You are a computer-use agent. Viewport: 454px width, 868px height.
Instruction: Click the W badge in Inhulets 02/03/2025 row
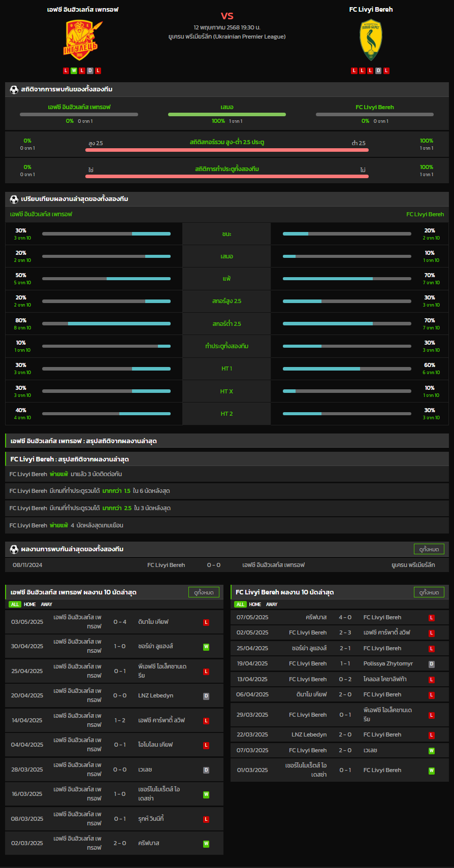tap(206, 844)
